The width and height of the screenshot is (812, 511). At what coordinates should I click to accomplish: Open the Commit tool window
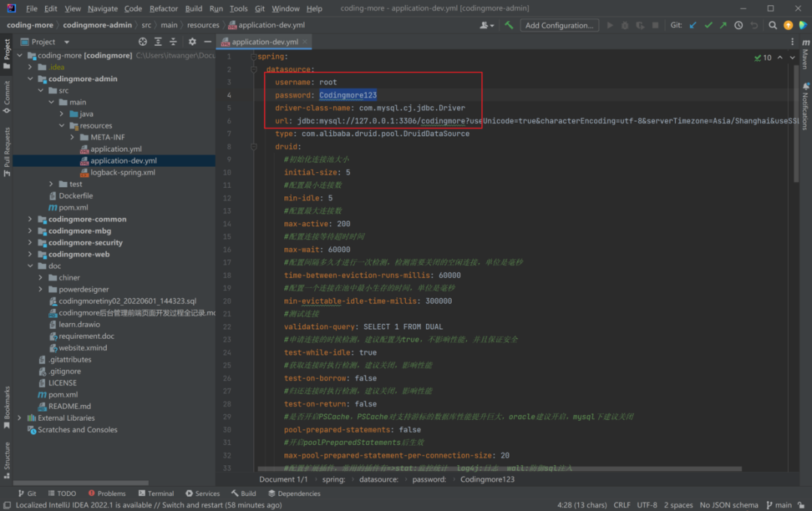[7, 98]
